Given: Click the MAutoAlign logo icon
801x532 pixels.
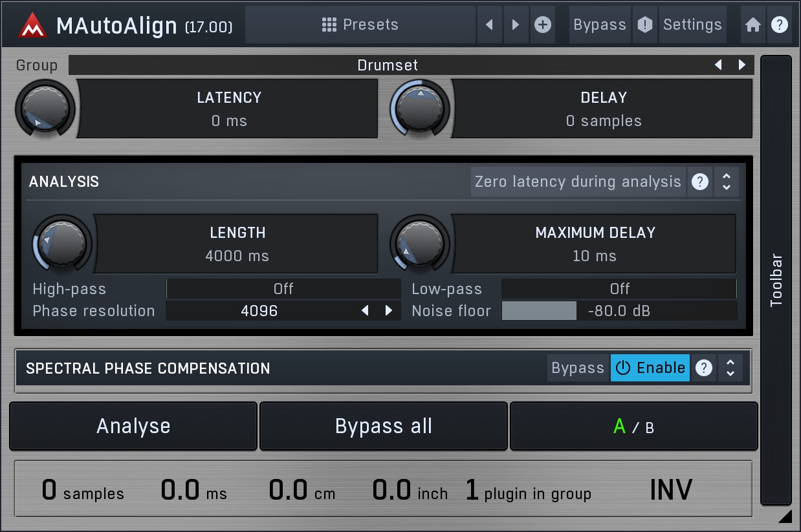Looking at the screenshot, I should coord(33,25).
